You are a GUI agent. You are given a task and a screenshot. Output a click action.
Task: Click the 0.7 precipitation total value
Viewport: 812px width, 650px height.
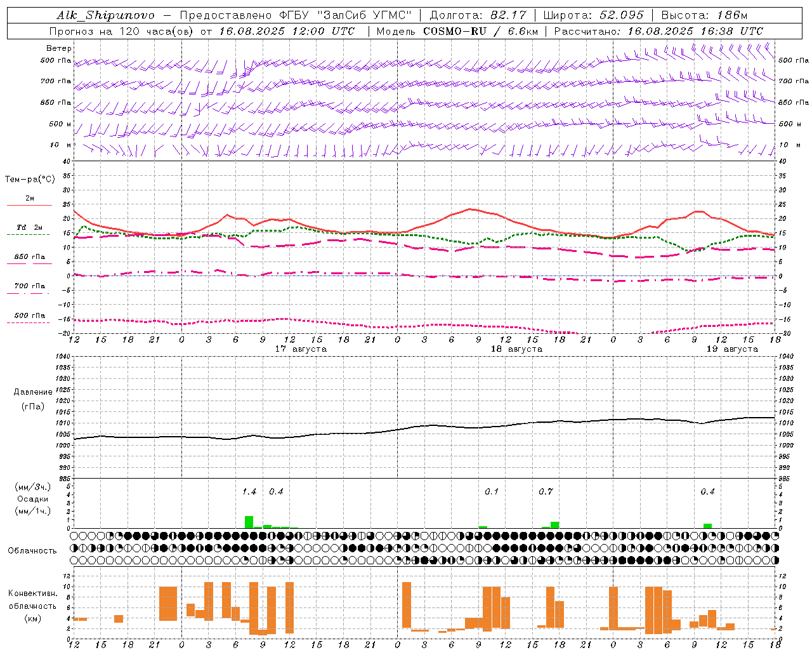pos(546,491)
